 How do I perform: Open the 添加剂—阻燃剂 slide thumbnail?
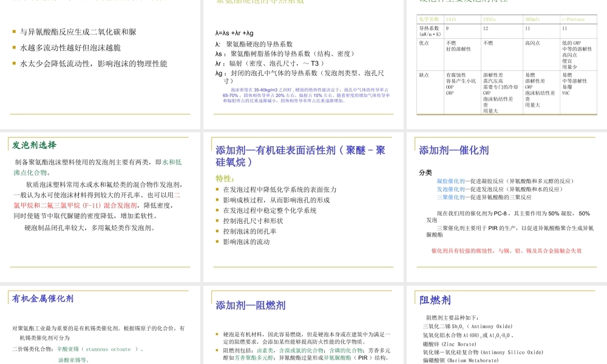tap(303, 325)
